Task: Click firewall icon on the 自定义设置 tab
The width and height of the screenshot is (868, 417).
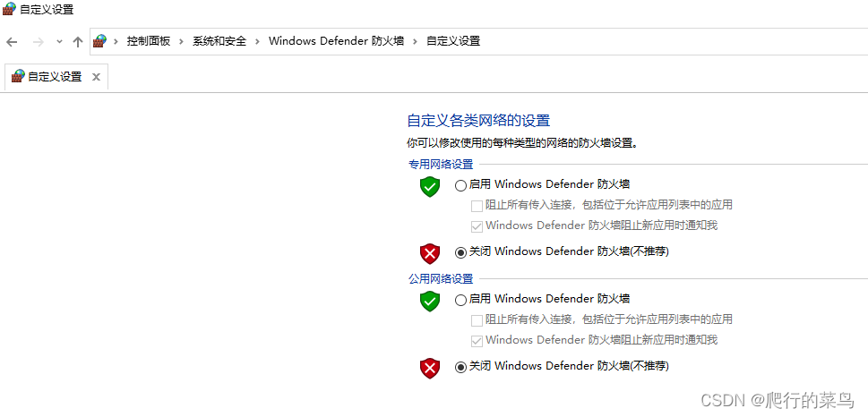Action: tap(18, 76)
